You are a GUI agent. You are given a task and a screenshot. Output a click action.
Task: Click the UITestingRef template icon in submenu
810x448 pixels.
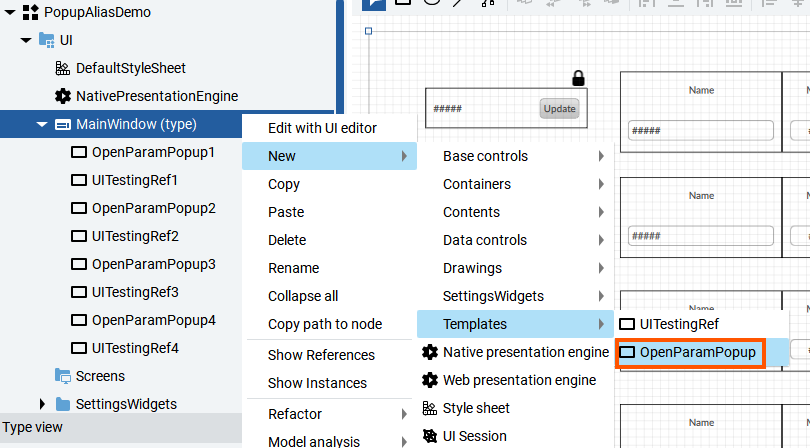[x=627, y=325]
